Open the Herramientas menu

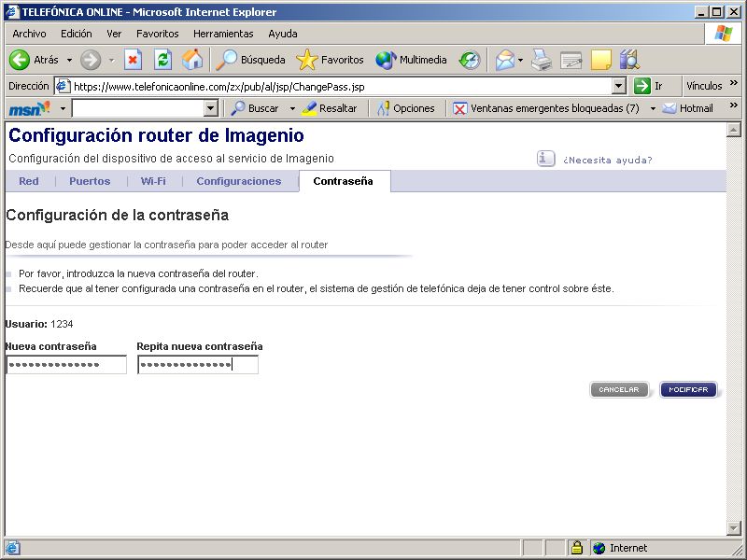(x=223, y=34)
